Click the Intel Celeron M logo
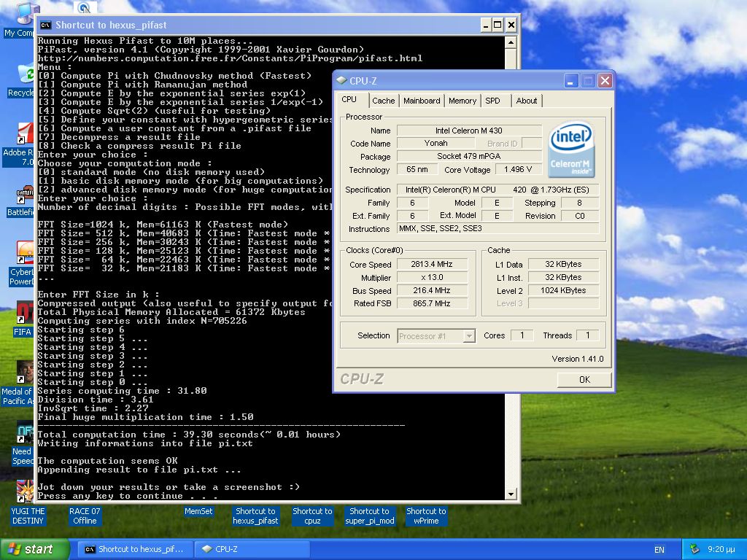 coord(571,149)
